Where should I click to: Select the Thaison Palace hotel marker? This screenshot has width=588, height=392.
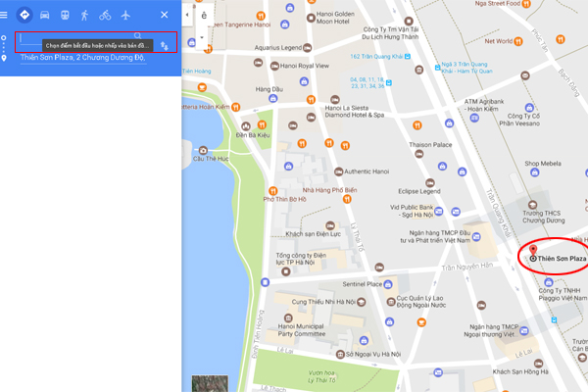click(419, 154)
